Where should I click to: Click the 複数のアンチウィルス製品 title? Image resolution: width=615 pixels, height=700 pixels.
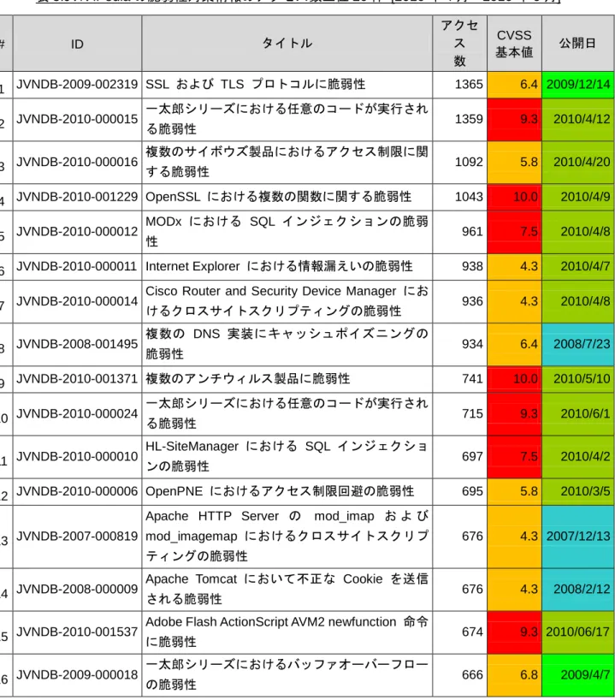click(248, 379)
